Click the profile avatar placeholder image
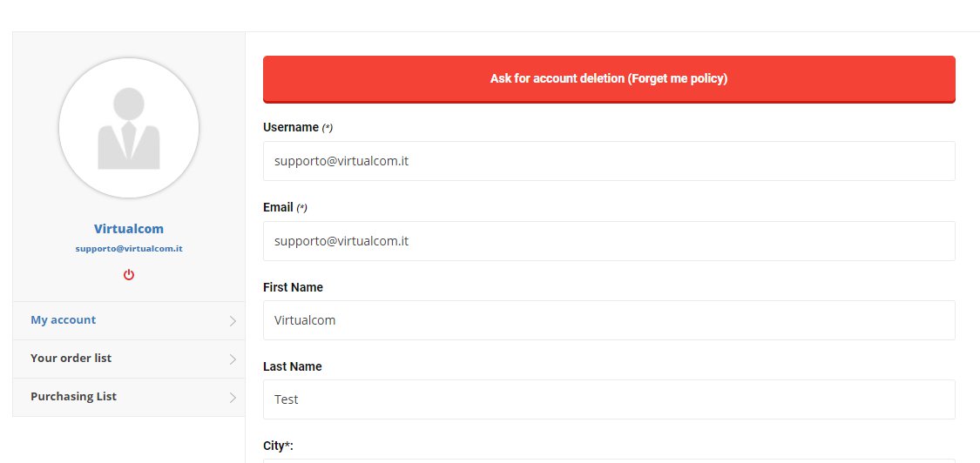 coord(129,129)
